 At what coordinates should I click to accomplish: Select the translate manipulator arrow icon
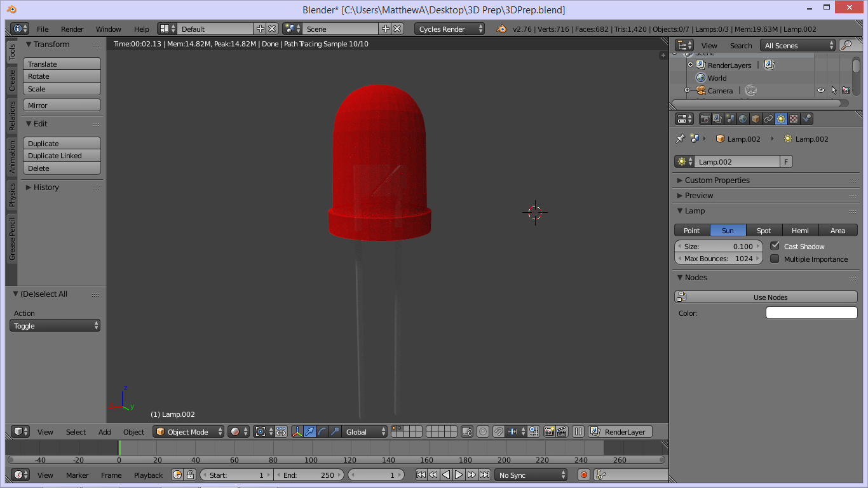pyautogui.click(x=309, y=431)
